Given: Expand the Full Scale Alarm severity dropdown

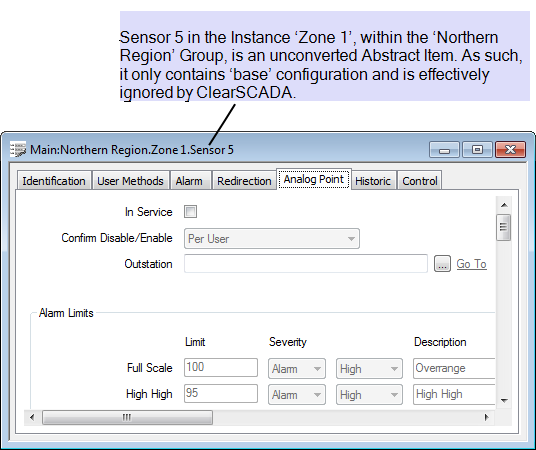Looking at the screenshot, I should (x=297, y=369).
